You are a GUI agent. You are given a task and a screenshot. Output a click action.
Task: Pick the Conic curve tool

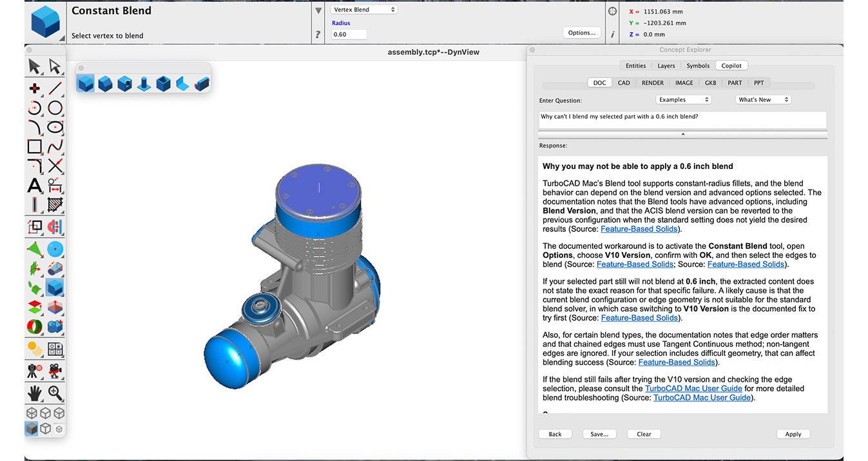pos(35,127)
